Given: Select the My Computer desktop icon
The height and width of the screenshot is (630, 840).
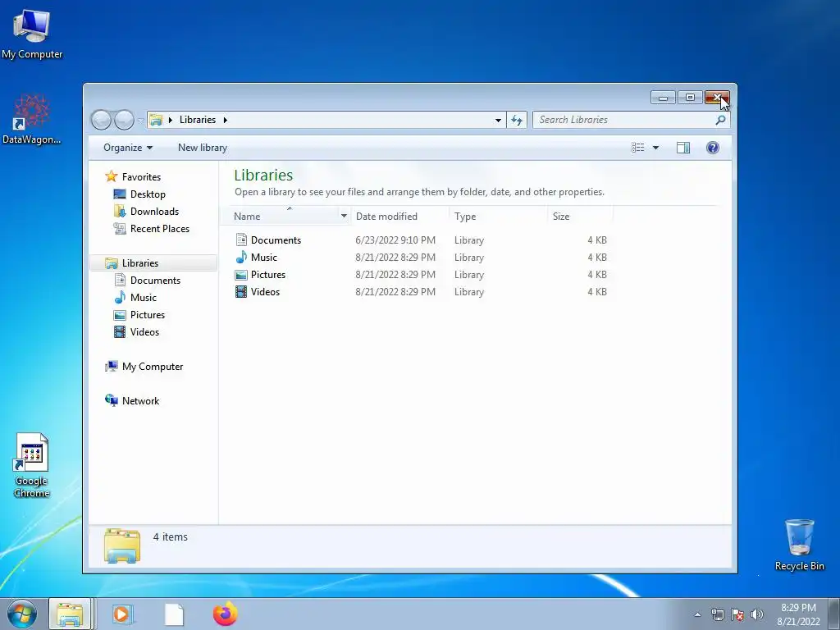Looking at the screenshot, I should (32, 34).
